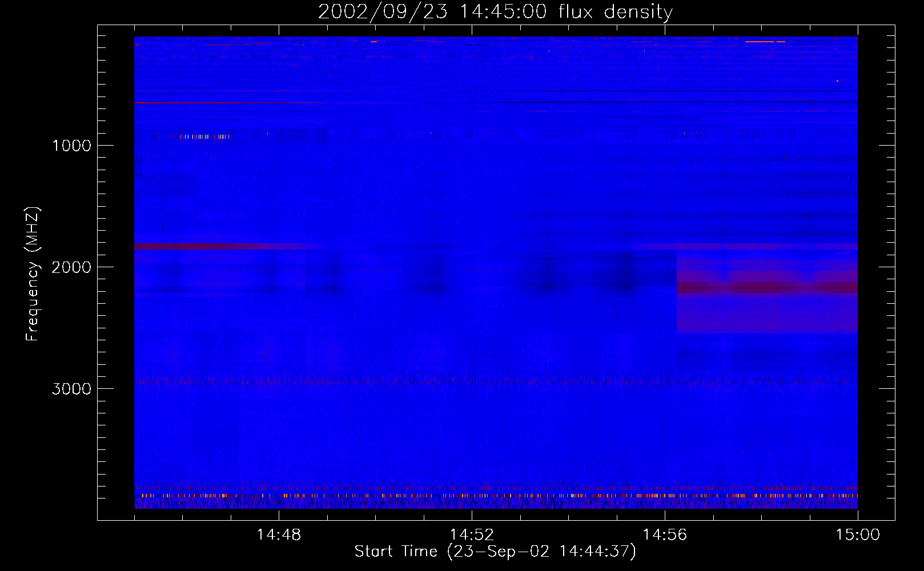Screen dimensions: 924x571
Task: Click the 2000 frequency tick label
Action: [x=71, y=267]
